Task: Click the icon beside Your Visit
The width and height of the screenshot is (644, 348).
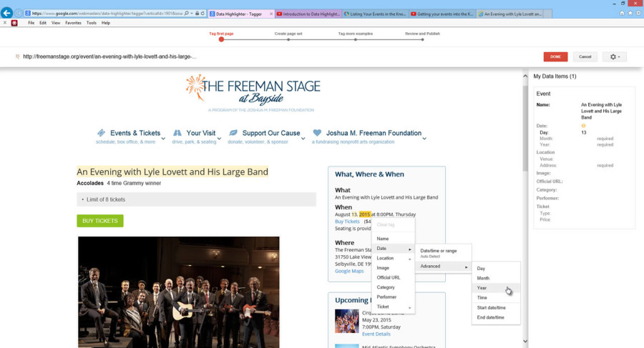Action: pos(177,132)
